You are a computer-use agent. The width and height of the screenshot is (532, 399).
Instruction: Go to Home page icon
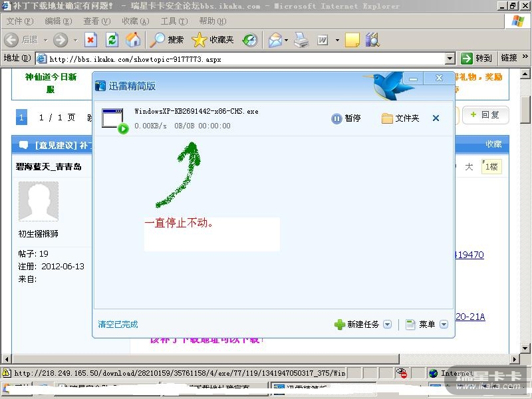pos(133,40)
